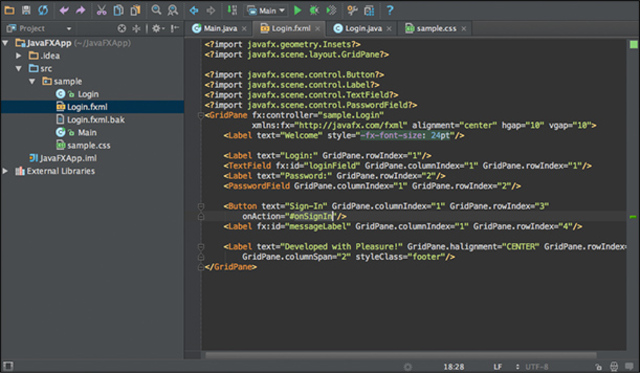
Task: Click the #onSignIn handler text in editor
Action: pyautogui.click(x=311, y=216)
